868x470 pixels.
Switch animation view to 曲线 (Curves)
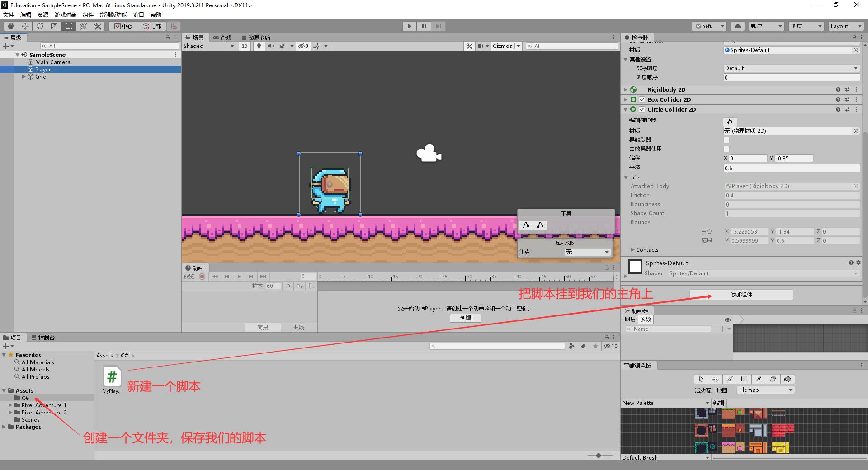pyautogui.click(x=299, y=328)
